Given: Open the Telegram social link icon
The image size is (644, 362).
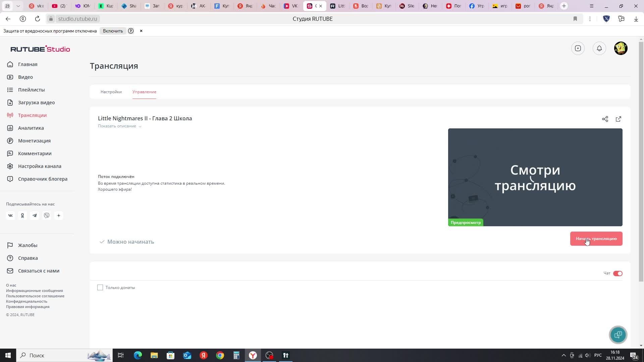Looking at the screenshot, I should pos(35,216).
